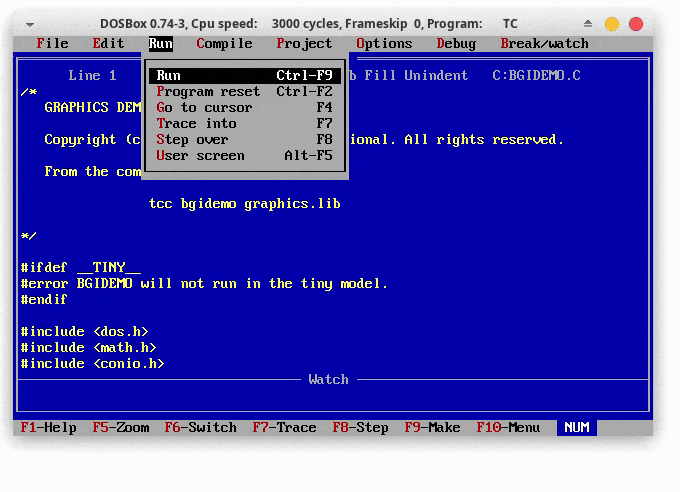Click F10-Menu in the bottom bar
The height and width of the screenshot is (492, 680).
pyautogui.click(x=508, y=428)
